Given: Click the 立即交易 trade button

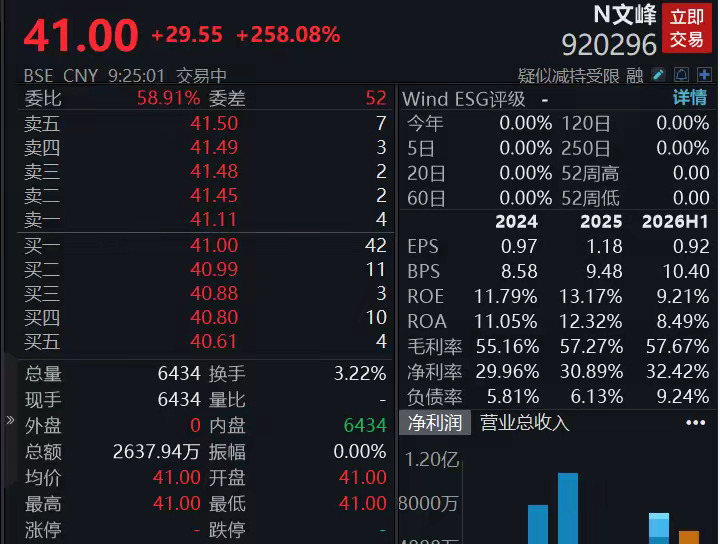Looking at the screenshot, I should pyautogui.click(x=686, y=28).
